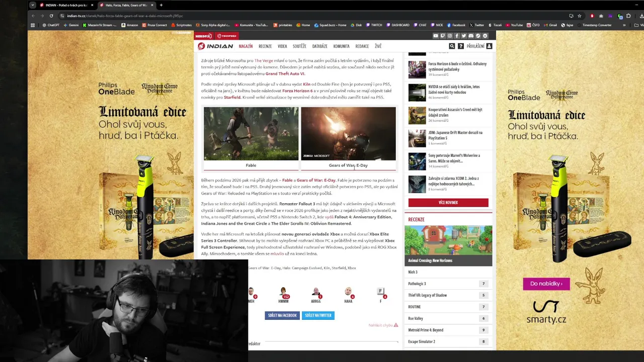Open the SOUTĚŽE menu item
644x362 pixels.
pos(299,46)
